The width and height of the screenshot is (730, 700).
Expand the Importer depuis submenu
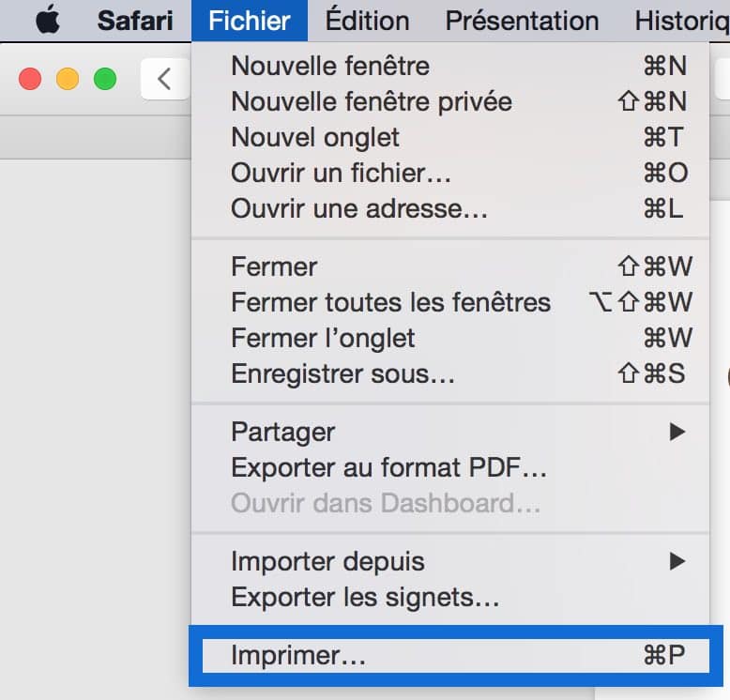click(x=450, y=561)
